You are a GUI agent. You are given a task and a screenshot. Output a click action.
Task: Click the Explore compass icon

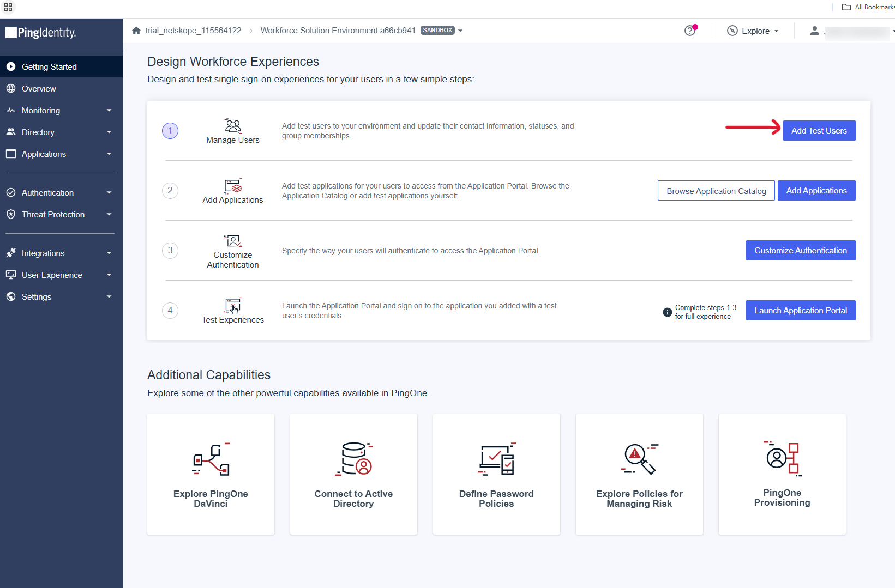pyautogui.click(x=732, y=31)
